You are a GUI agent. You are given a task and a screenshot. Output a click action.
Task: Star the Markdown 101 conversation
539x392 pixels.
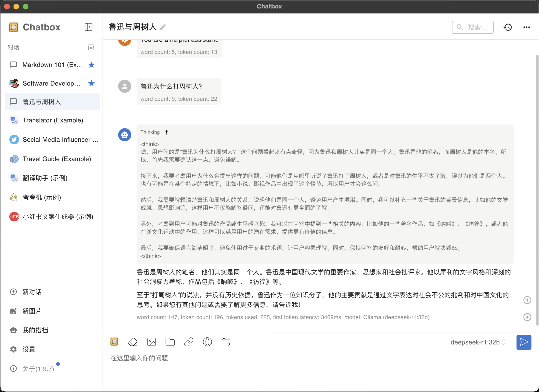91,65
